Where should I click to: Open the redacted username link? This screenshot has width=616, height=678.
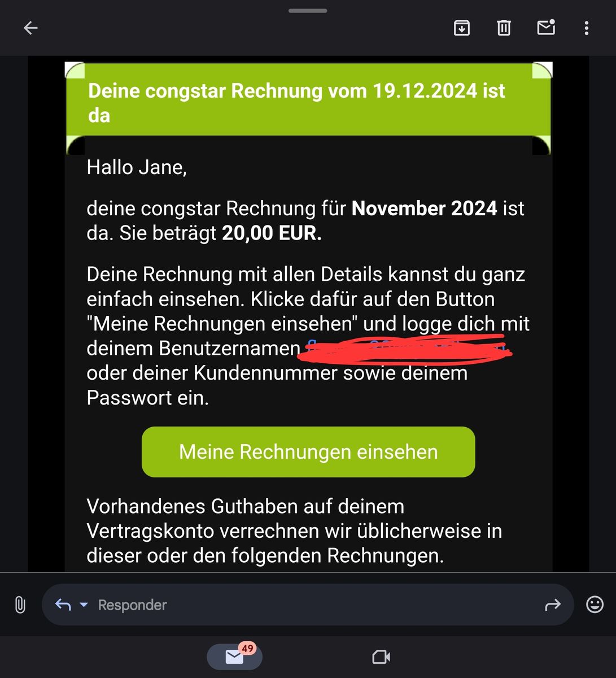(407, 347)
